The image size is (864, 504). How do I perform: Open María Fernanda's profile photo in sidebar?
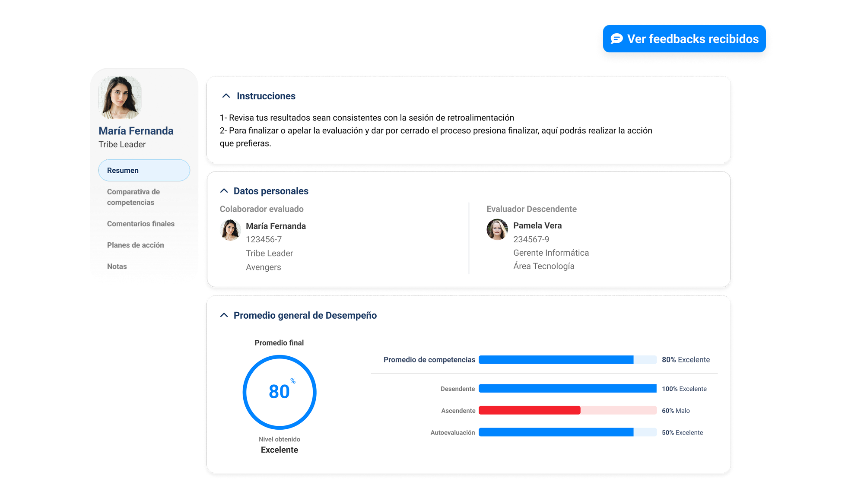pyautogui.click(x=120, y=98)
